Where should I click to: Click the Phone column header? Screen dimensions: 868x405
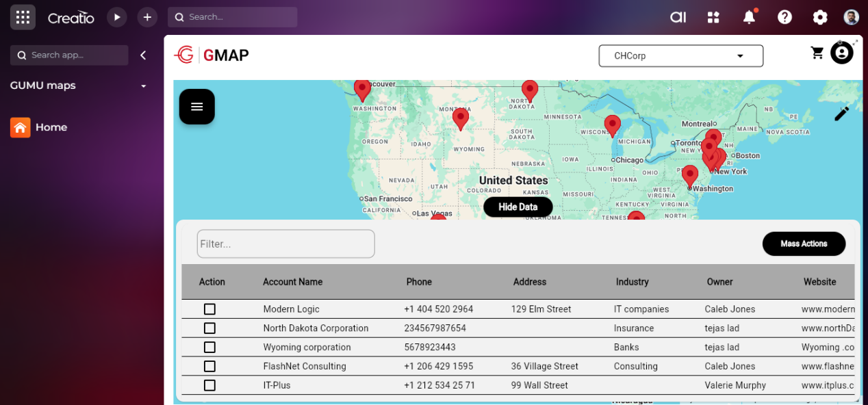pyautogui.click(x=419, y=282)
